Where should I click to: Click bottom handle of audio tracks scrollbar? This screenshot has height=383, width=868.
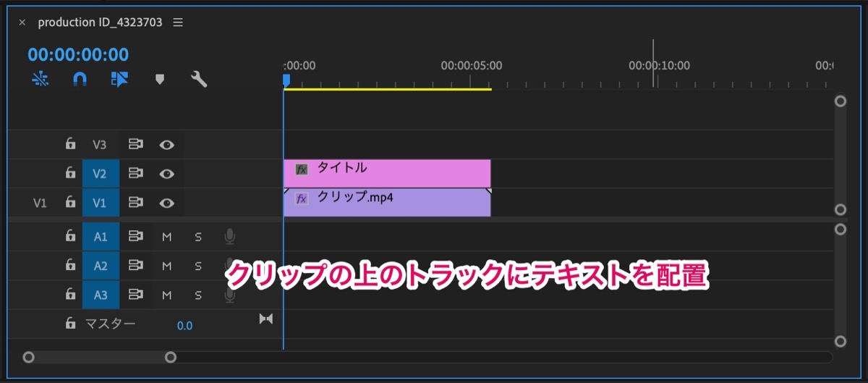pyautogui.click(x=840, y=341)
